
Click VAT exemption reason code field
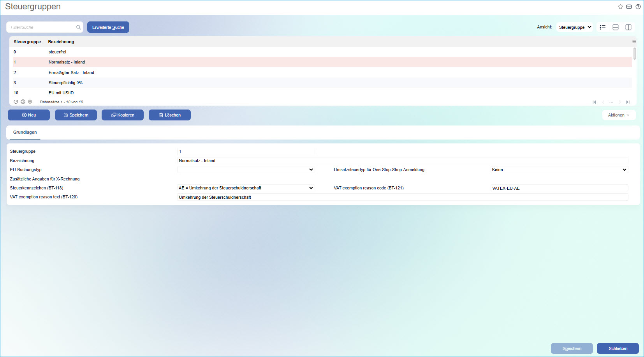(560, 188)
